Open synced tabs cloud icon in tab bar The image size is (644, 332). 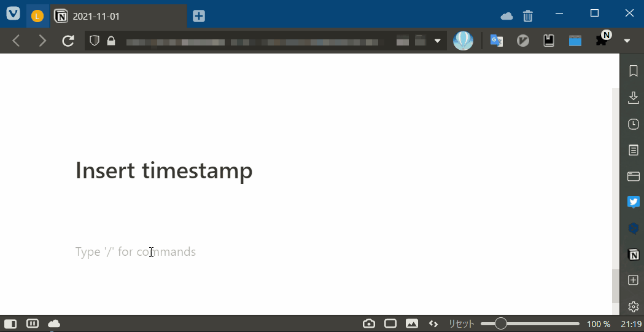point(507,16)
